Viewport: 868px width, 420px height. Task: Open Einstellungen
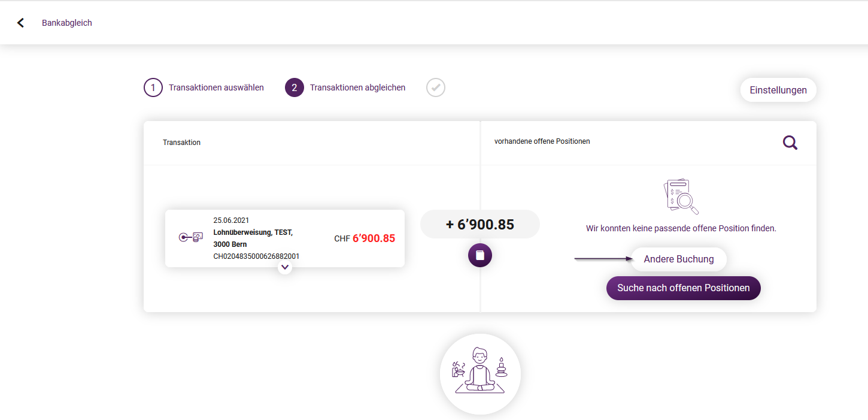pos(778,90)
